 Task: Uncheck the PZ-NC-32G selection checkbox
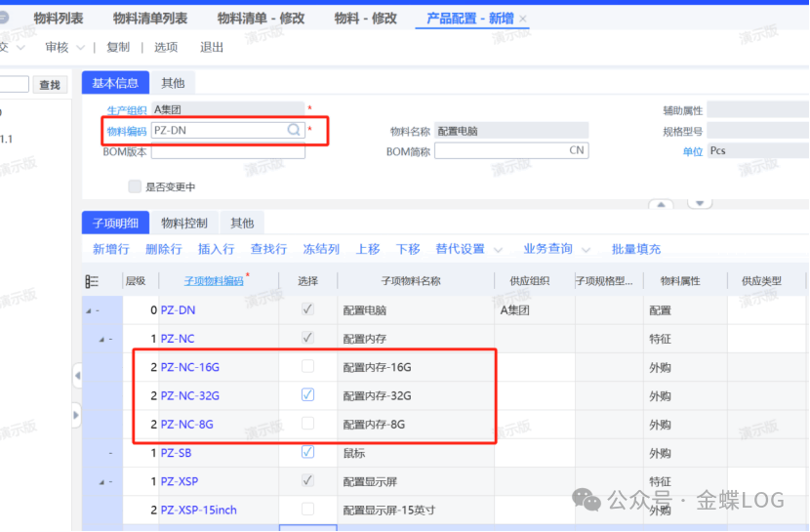(x=307, y=395)
